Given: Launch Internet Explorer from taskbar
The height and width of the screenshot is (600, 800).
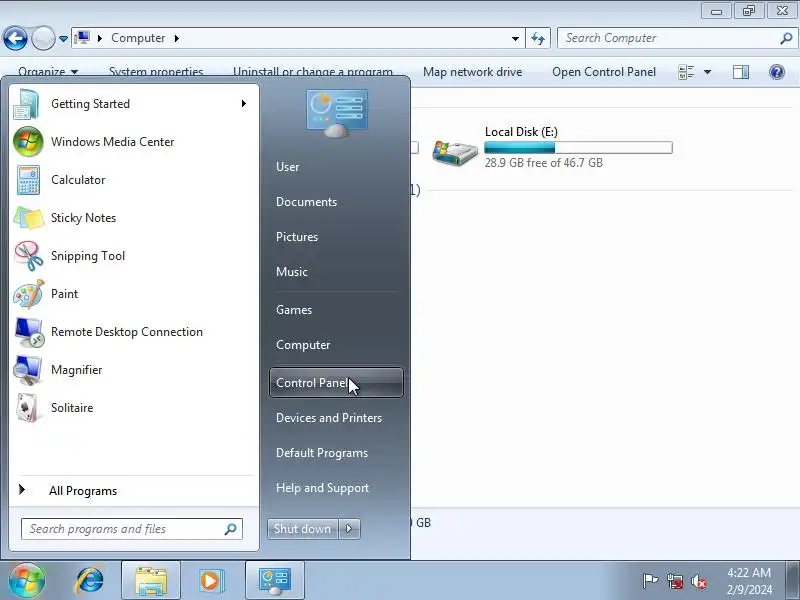Looking at the screenshot, I should [x=89, y=581].
